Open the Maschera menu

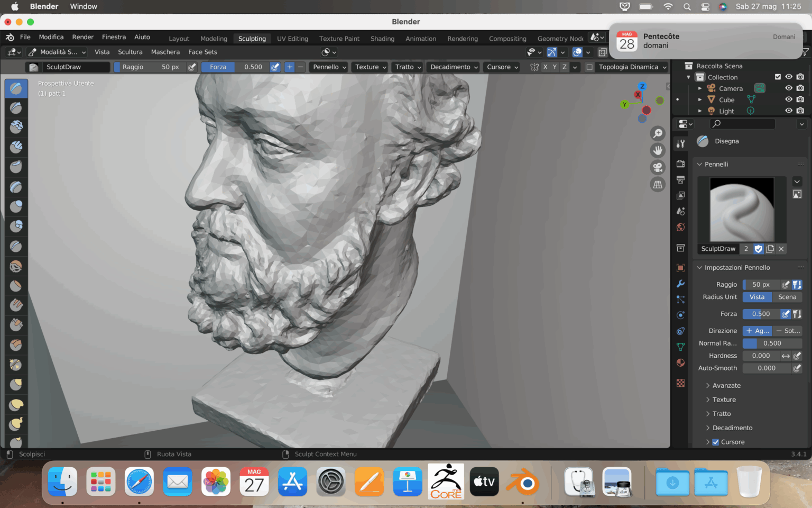[x=165, y=52]
